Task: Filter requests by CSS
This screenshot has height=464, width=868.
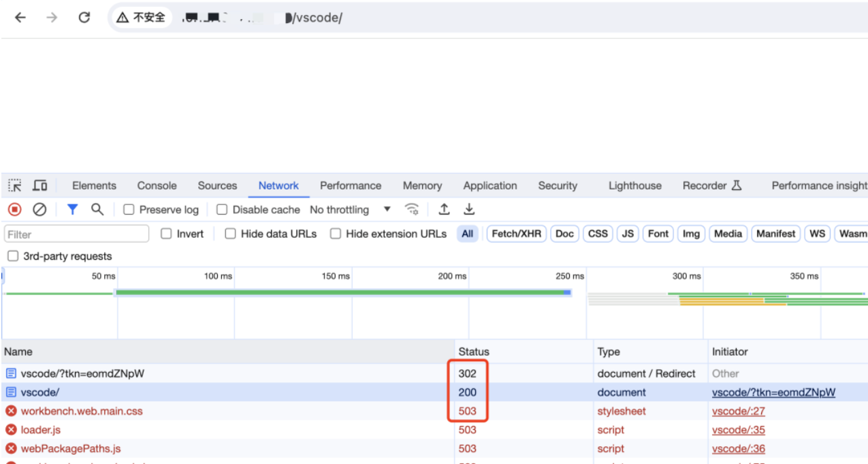Action: [x=598, y=234]
